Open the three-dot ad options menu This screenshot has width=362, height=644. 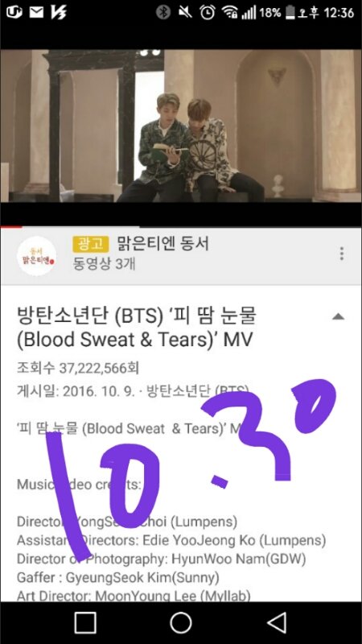[x=341, y=254]
